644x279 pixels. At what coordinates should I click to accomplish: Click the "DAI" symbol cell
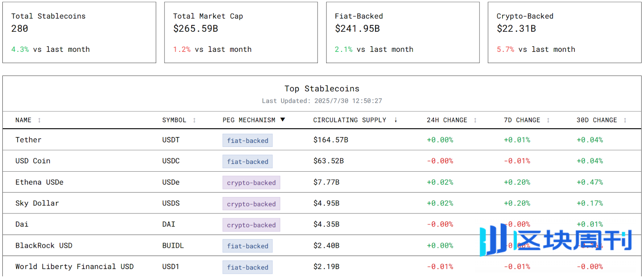(x=169, y=224)
